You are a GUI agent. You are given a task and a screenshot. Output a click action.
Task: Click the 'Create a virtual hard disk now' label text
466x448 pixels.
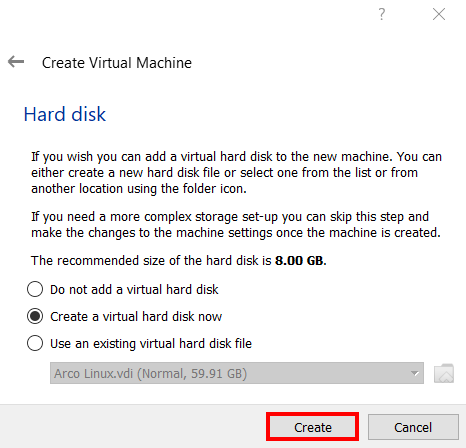136,316
